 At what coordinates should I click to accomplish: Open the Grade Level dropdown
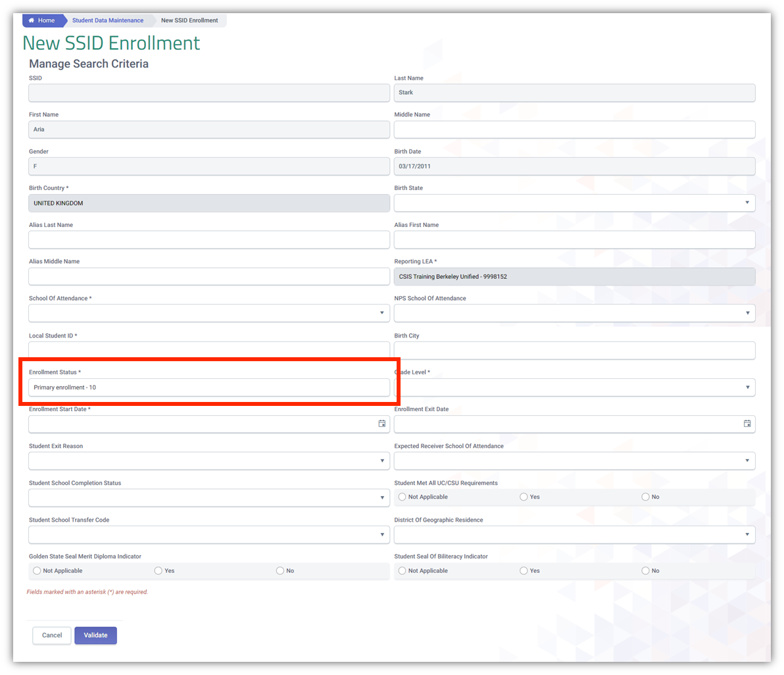pyautogui.click(x=747, y=387)
